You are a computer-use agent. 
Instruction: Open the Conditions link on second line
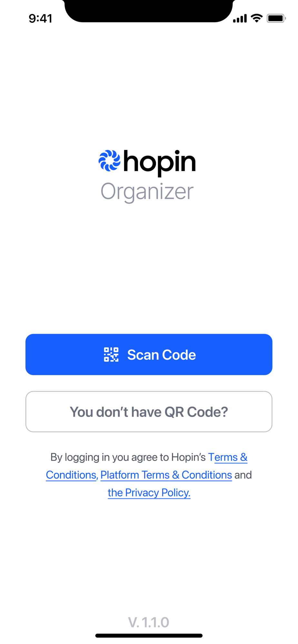72,475
